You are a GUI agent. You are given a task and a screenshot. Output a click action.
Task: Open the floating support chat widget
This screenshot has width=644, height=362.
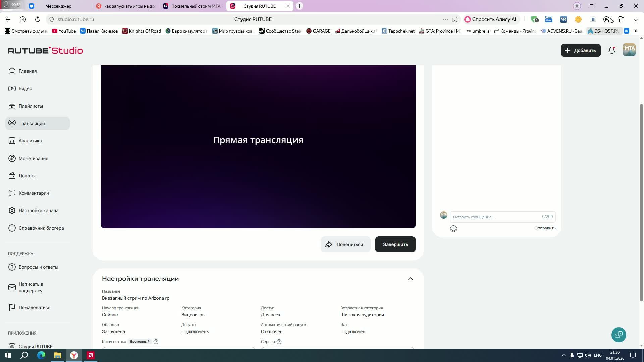pyautogui.click(x=619, y=335)
